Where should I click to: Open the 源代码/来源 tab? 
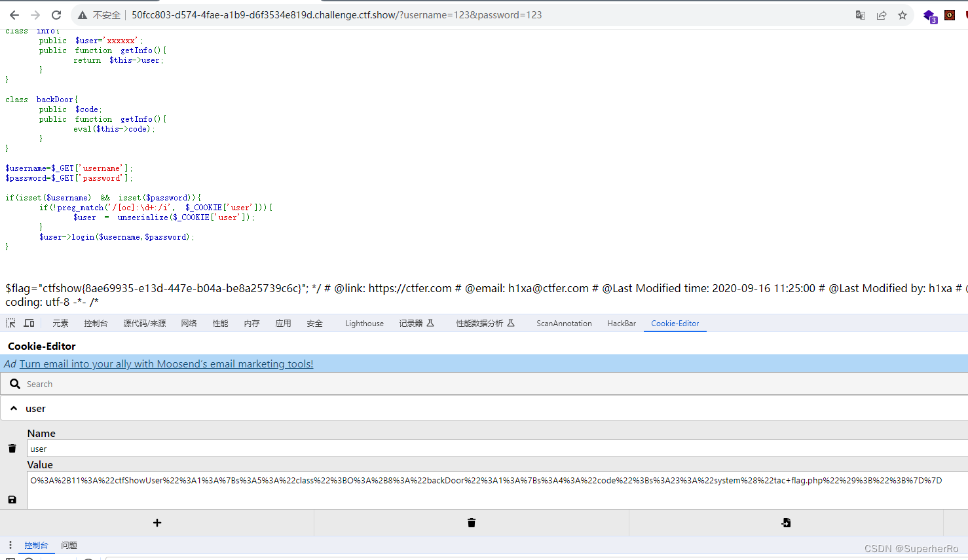[145, 324]
